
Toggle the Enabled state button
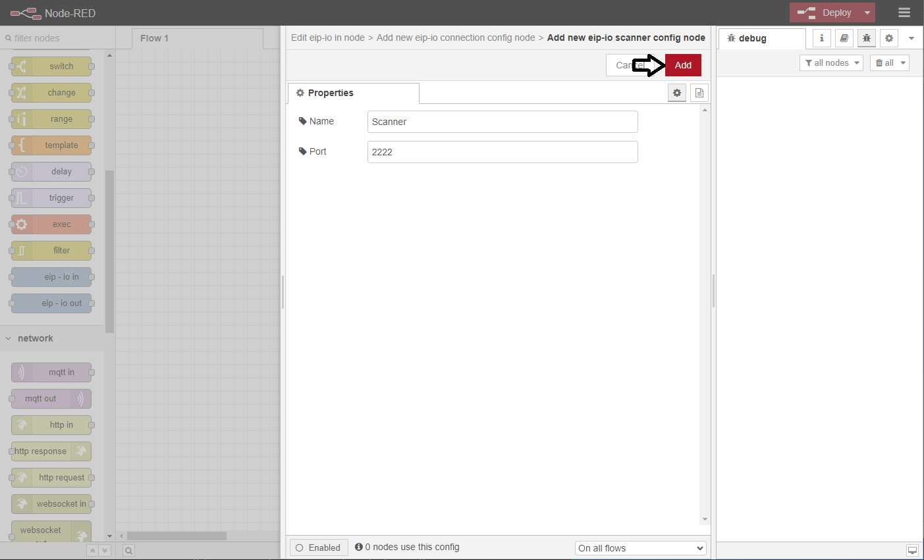point(319,547)
